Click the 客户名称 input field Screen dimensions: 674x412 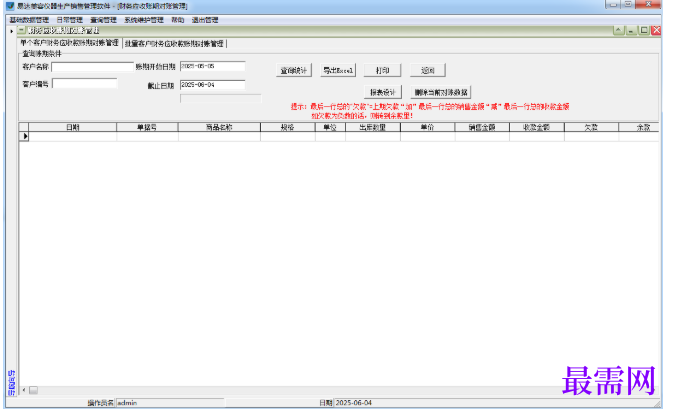pos(92,67)
